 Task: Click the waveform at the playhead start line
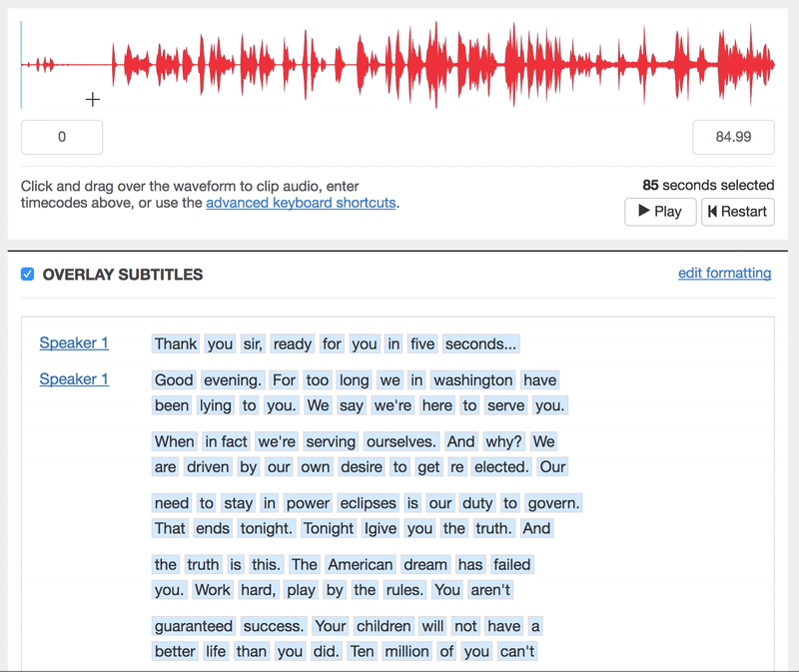[x=22, y=65]
